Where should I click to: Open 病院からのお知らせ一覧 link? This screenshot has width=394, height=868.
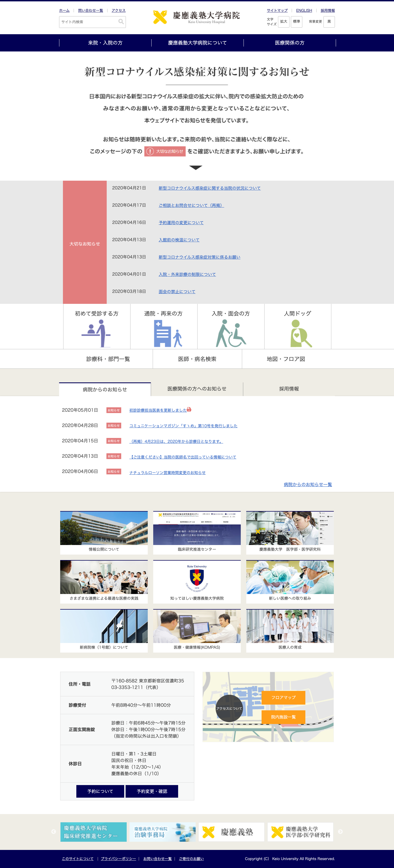pos(308,484)
